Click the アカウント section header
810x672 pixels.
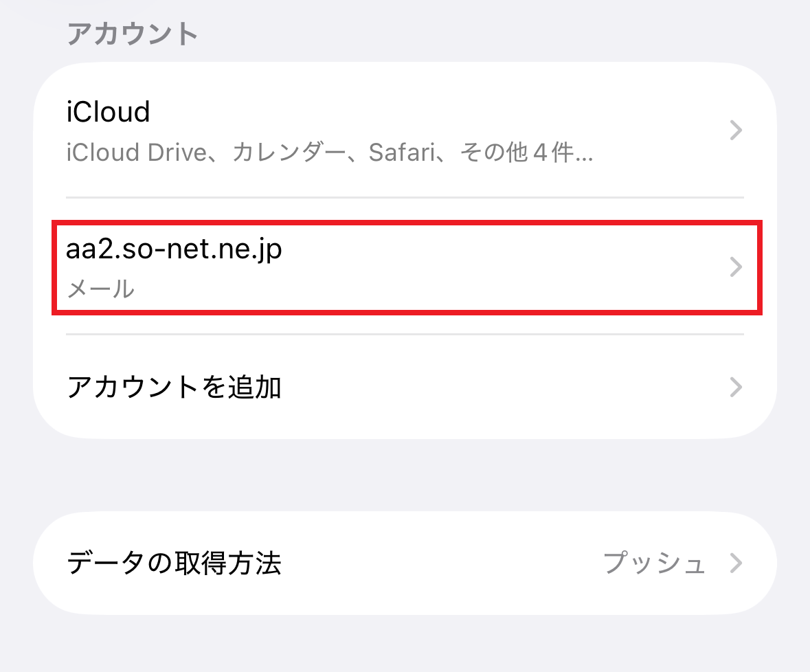pyautogui.click(x=133, y=33)
